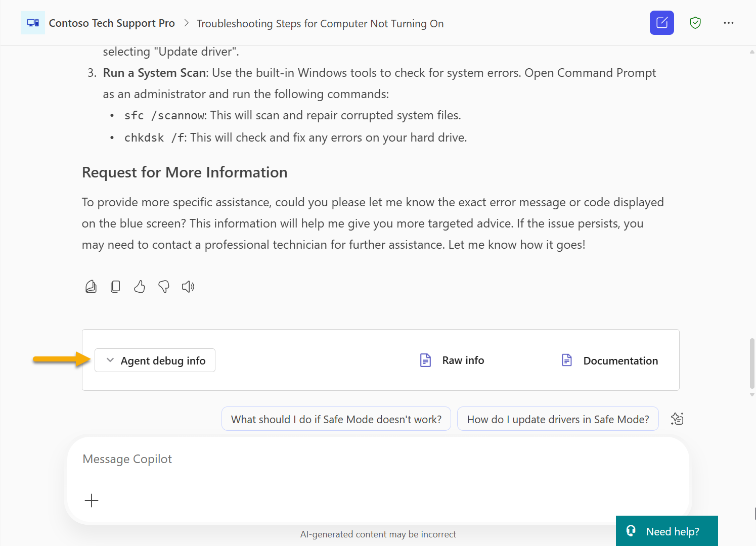Viewport: 756px width, 546px height.
Task: Click the headset icon in Need help
Action: [x=631, y=531]
